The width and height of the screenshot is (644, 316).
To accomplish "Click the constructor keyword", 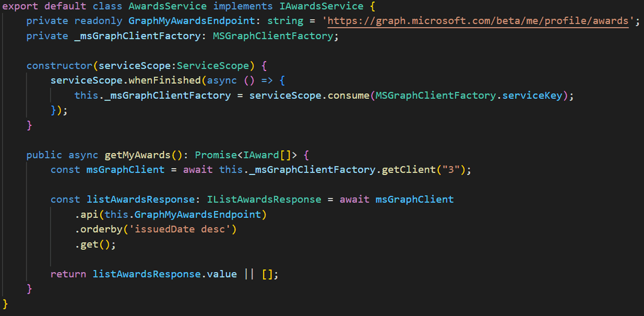I will coord(59,65).
